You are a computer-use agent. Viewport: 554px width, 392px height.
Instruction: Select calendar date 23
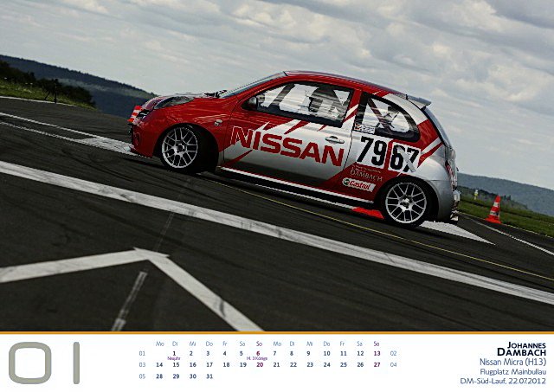(310, 365)
